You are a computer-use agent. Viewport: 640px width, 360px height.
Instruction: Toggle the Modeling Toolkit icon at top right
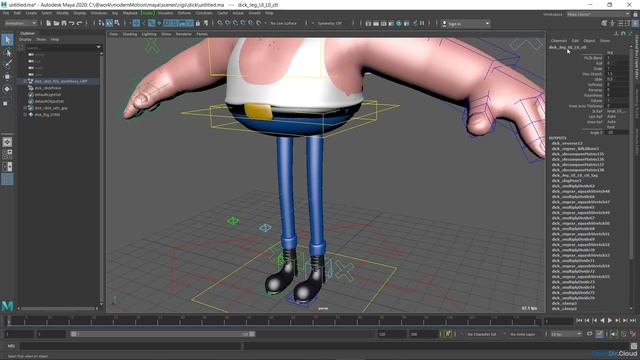(x=604, y=23)
